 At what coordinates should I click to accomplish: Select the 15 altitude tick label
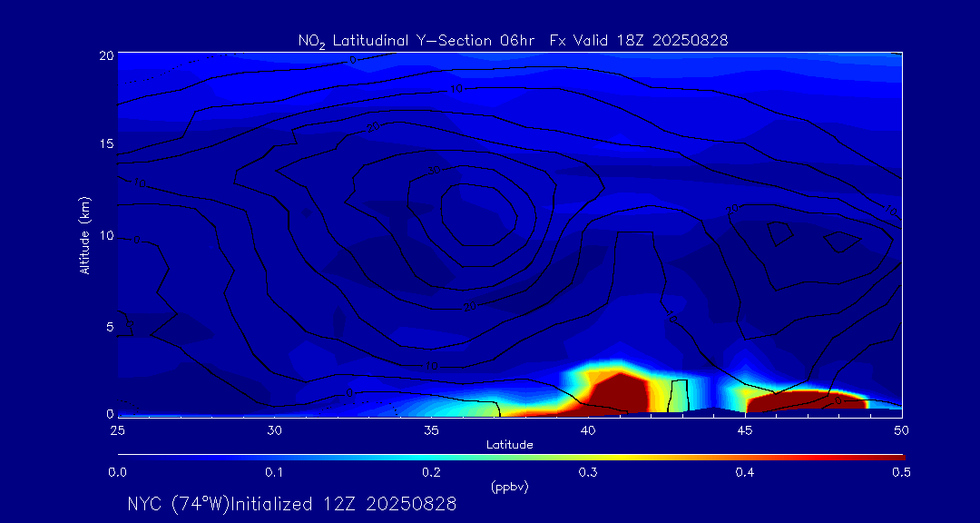click(x=105, y=144)
